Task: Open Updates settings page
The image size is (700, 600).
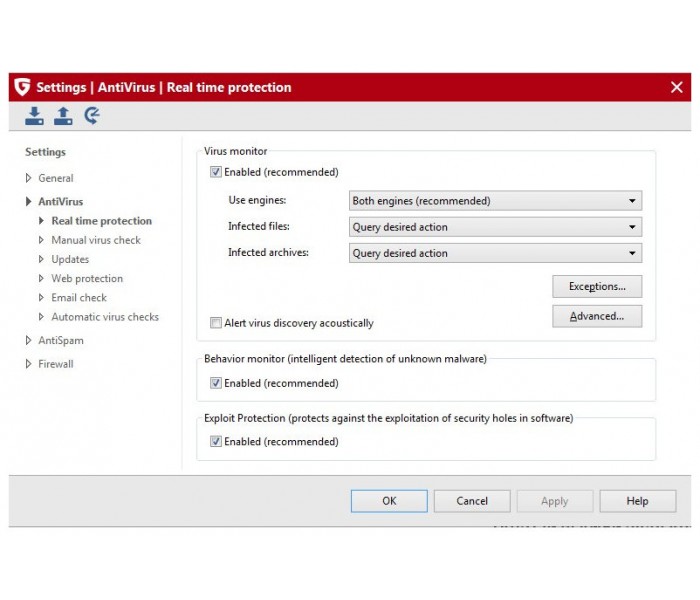Action: tap(70, 259)
